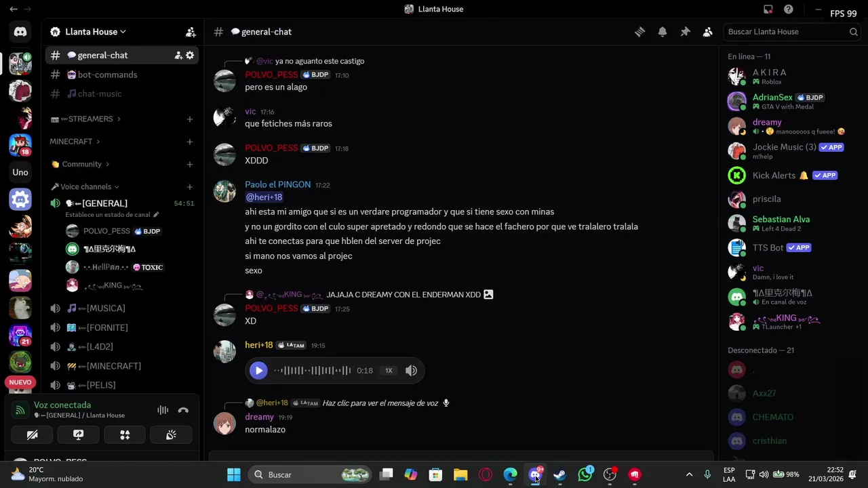This screenshot has width=868, height=488.
Task: Click the invite members icon beside Llanta House
Action: [191, 32]
